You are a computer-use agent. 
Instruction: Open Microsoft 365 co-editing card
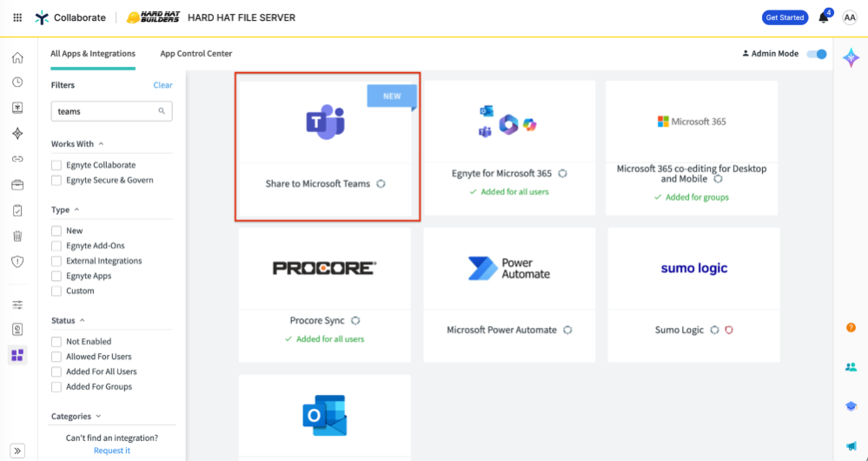pos(692,148)
